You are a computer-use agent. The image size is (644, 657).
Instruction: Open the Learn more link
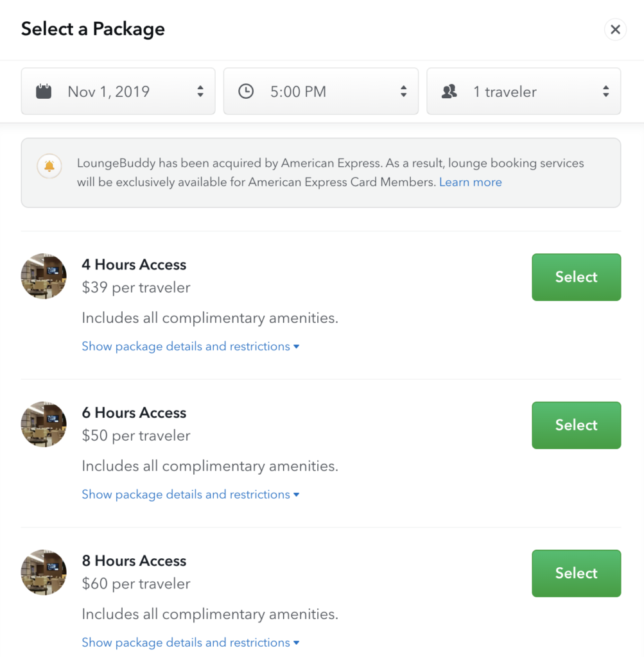tap(470, 182)
